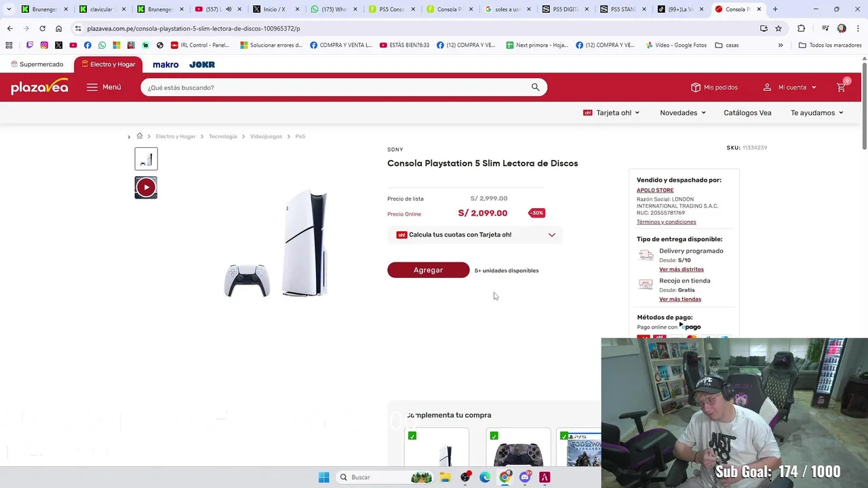Screen dimensions: 868x488
Task: Switch to the clavicular browser tab
Action: click(101, 9)
